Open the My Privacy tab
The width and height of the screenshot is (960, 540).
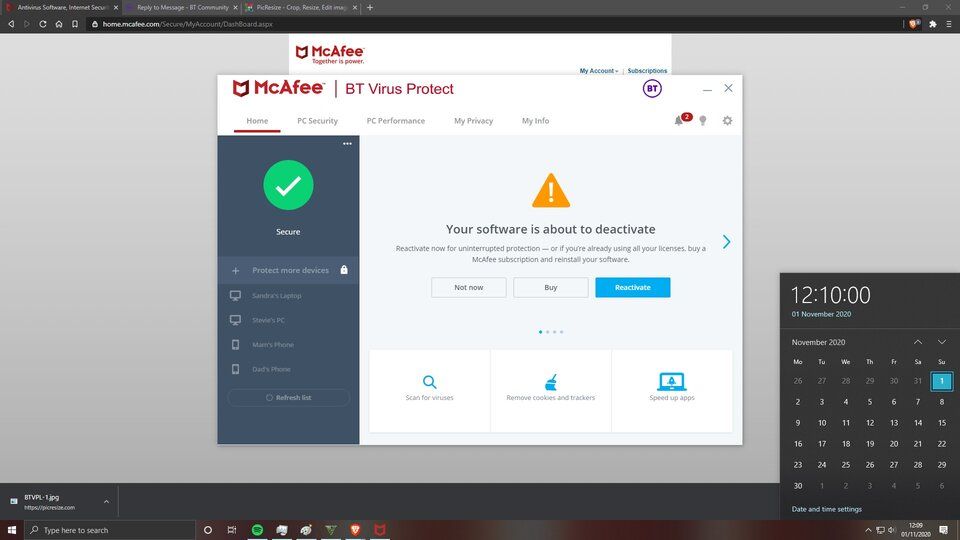(x=473, y=121)
